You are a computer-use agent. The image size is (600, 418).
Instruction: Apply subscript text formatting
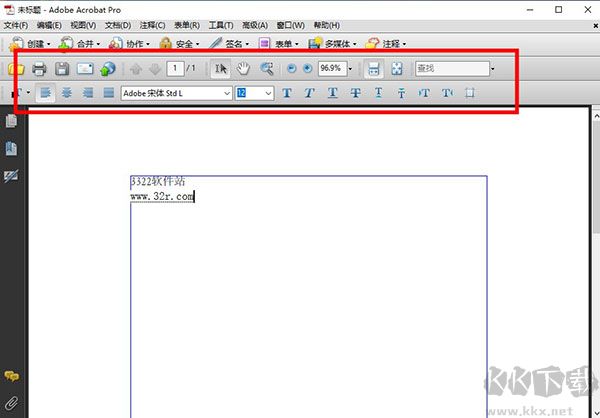[x=401, y=93]
